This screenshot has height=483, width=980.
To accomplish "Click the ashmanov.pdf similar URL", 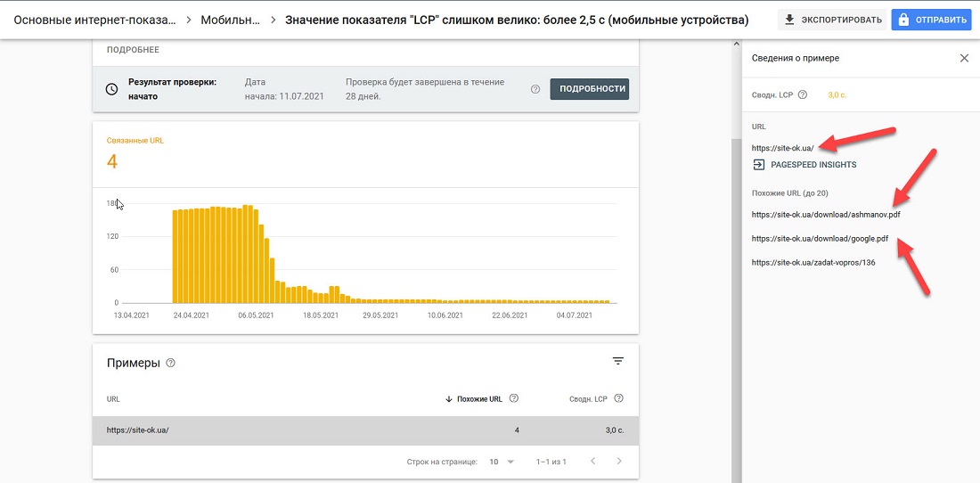I will (819, 215).
